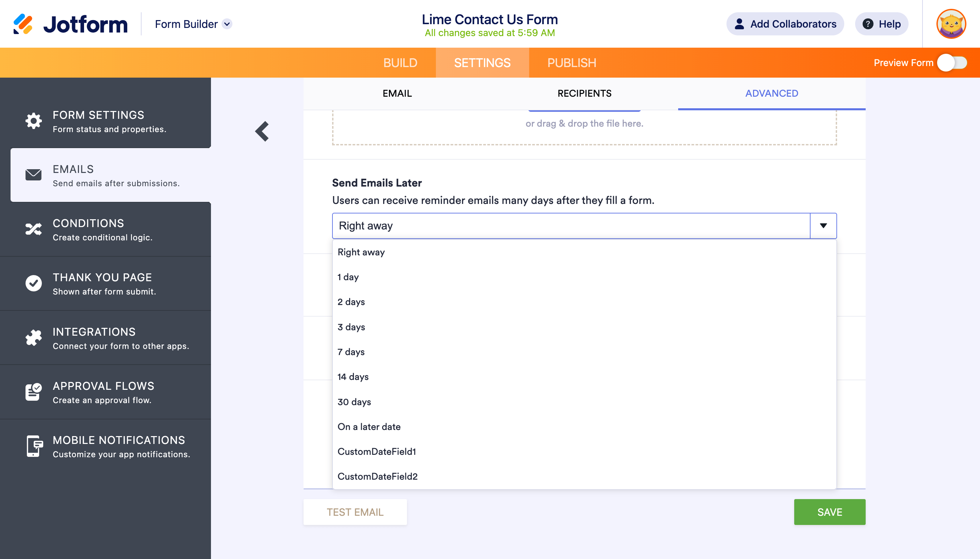Screen dimensions: 980x559
Task: Click the Mobile Notifications phone icon
Action: pyautogui.click(x=34, y=446)
